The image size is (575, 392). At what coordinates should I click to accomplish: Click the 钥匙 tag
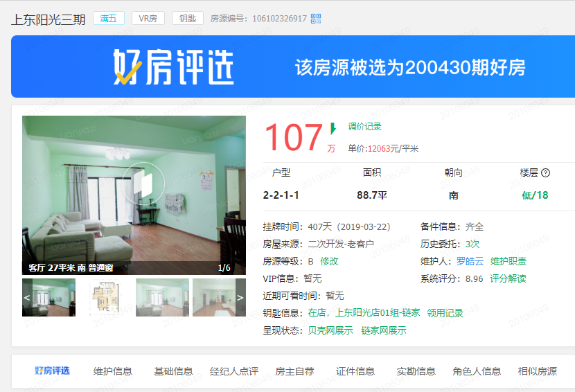[187, 19]
